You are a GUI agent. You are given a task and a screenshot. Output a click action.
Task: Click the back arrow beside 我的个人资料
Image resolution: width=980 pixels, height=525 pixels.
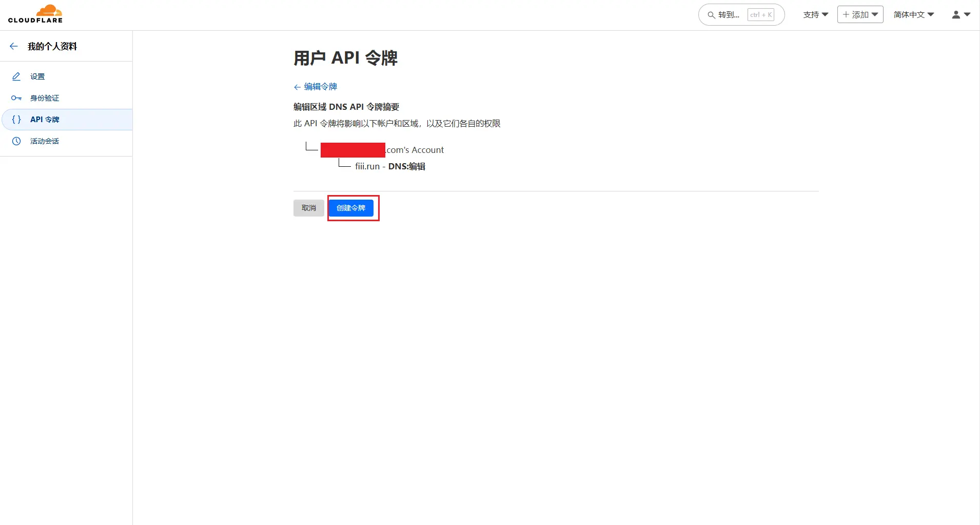(x=14, y=46)
